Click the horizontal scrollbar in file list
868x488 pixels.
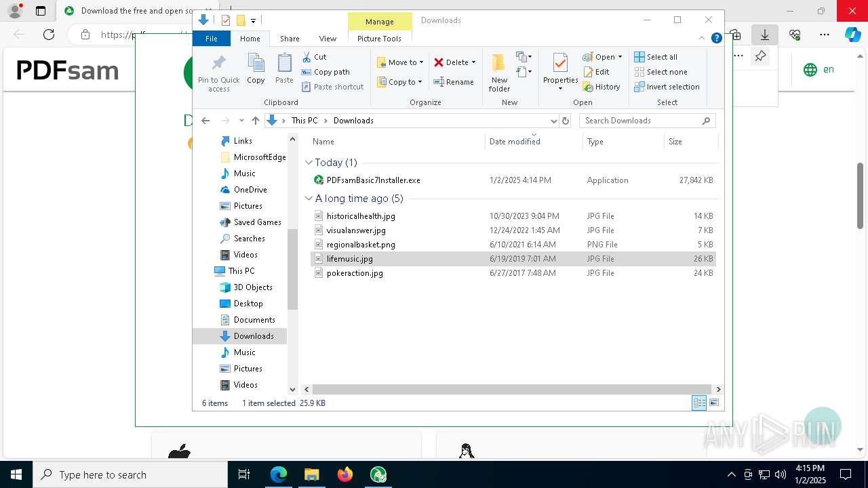[512, 389]
